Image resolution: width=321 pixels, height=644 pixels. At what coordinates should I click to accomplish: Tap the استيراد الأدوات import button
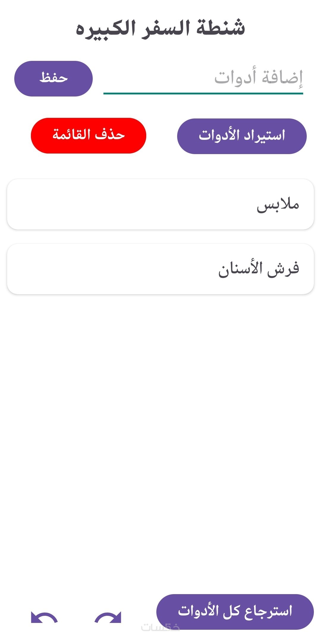242,136
